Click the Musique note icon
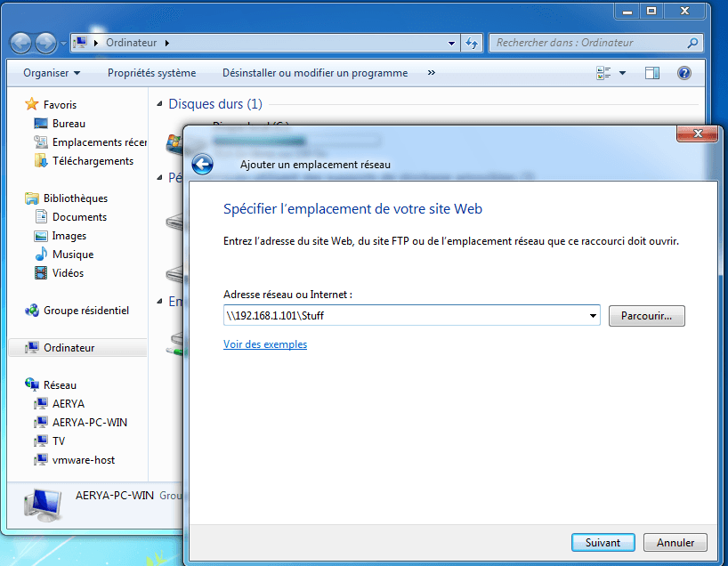The height and width of the screenshot is (566, 728). pos(41,254)
